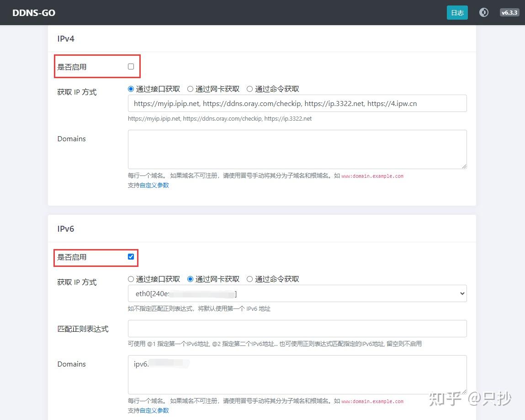Image resolution: width=525 pixels, height=420 pixels.
Task: Click inside the IPv4 Domains textarea
Action: pos(297,149)
